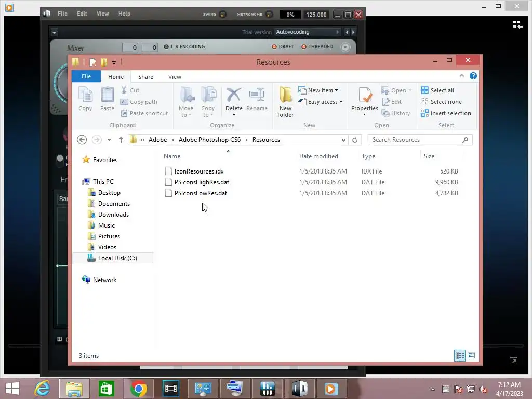Click Copy path in the ribbon
This screenshot has height=399, width=532.
pyautogui.click(x=139, y=102)
